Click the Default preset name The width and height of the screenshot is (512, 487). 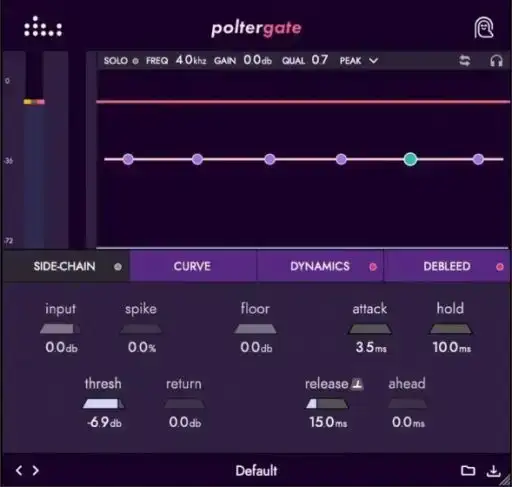(256, 471)
